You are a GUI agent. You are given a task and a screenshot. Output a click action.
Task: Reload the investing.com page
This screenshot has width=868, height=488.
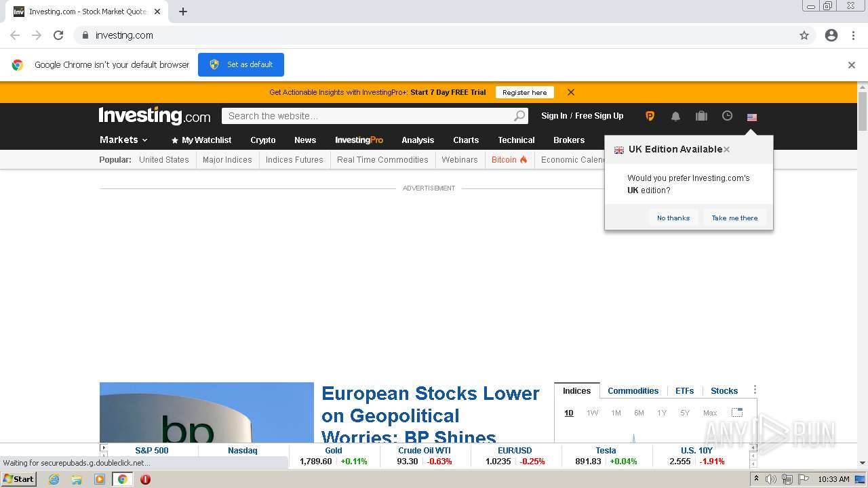point(58,35)
